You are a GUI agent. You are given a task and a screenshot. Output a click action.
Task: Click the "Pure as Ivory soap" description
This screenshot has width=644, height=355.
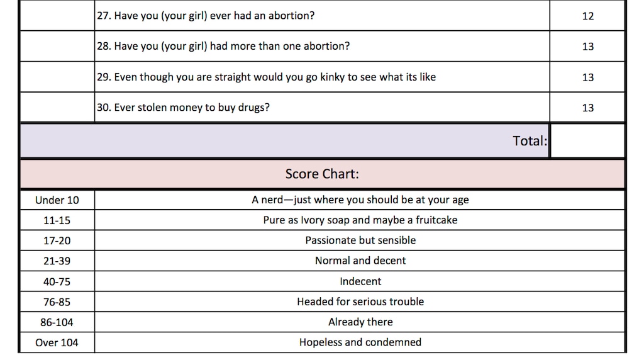(x=360, y=220)
